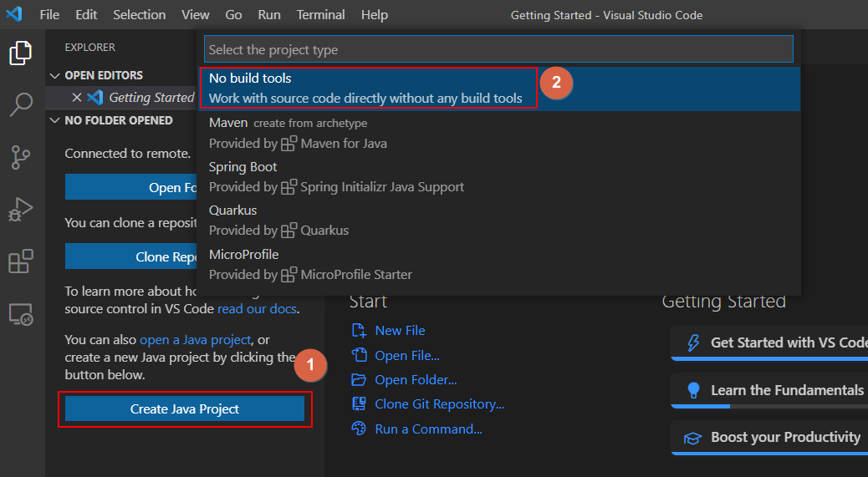The height and width of the screenshot is (477, 868).
Task: Open the Go menu
Action: tap(233, 15)
